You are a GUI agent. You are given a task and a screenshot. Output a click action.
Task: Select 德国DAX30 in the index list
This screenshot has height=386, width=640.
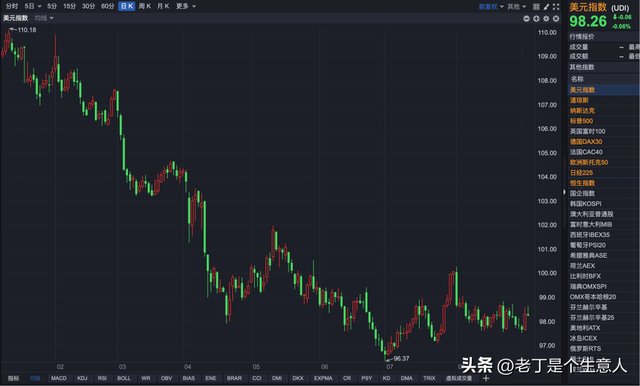click(604, 142)
